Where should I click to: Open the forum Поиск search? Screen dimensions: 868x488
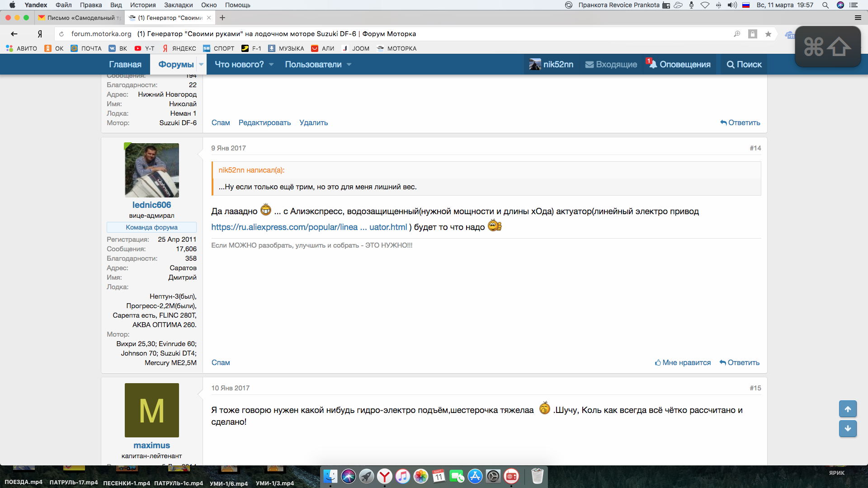pos(744,65)
